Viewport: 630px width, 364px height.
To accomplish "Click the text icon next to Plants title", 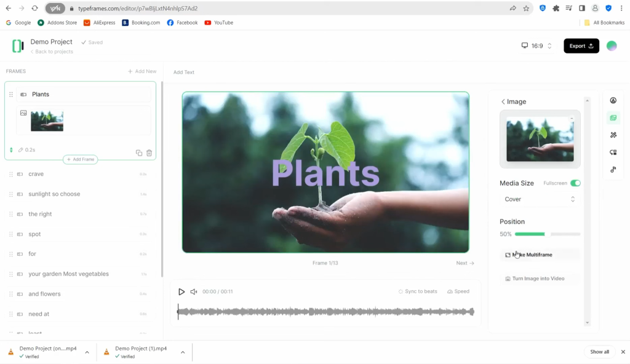I will [x=23, y=95].
